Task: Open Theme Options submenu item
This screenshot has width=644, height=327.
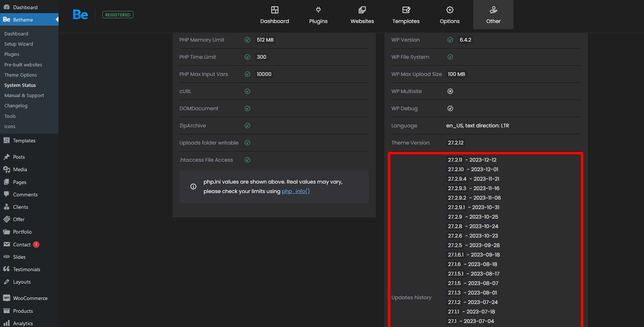Action: [20, 75]
